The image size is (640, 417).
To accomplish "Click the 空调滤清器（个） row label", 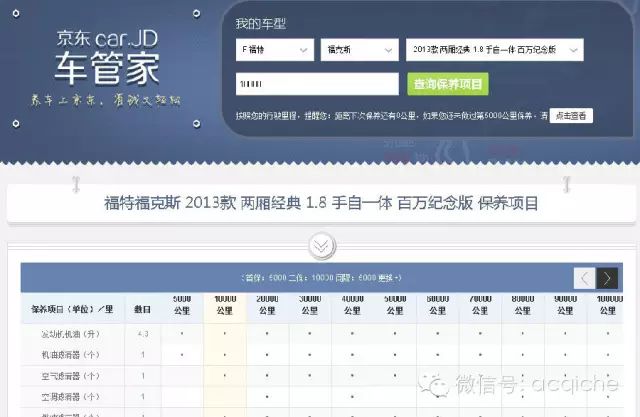I will [70, 397].
